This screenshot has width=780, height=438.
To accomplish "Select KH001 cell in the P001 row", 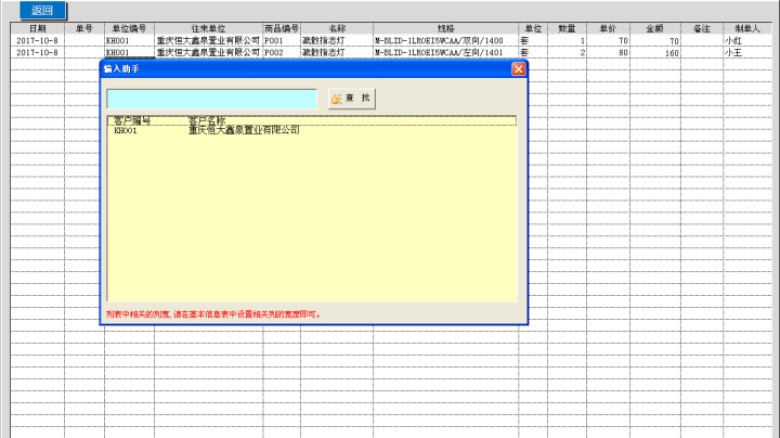I will pos(129,41).
